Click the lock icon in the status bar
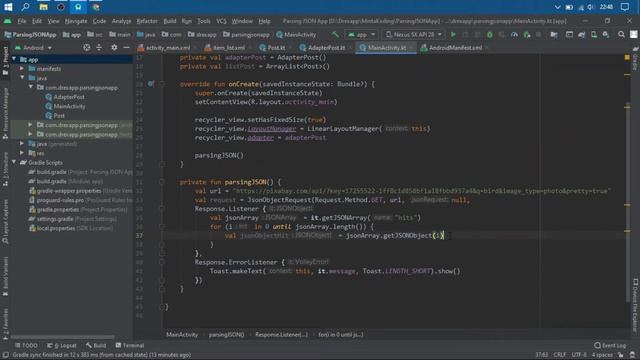This screenshot has width=640, height=360. pos(620,355)
